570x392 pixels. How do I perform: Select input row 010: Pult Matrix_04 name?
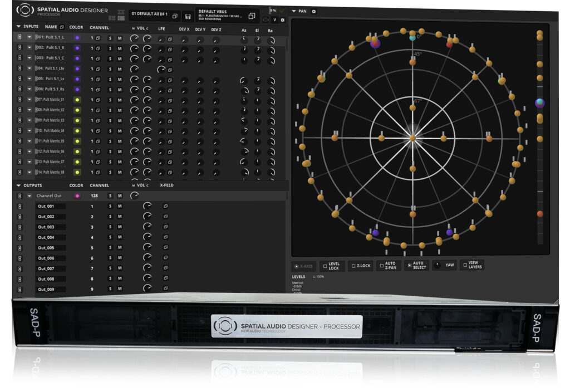tap(50, 130)
